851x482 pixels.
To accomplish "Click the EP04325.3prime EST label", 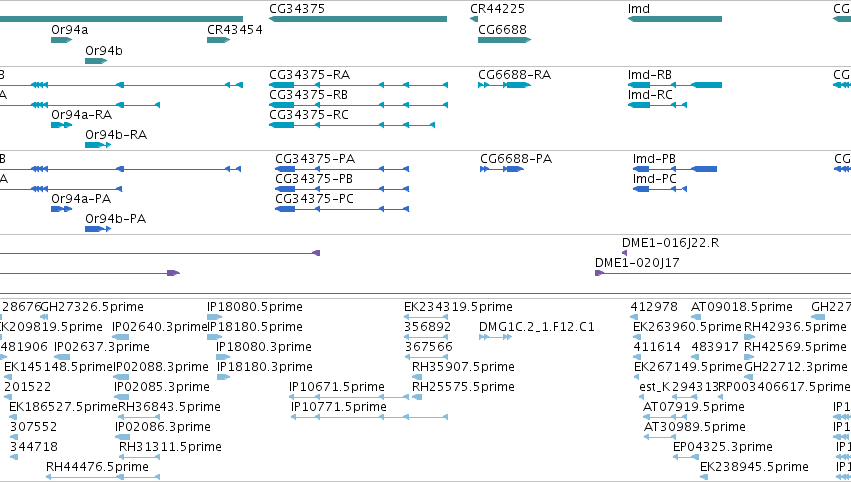I will click(722, 447).
